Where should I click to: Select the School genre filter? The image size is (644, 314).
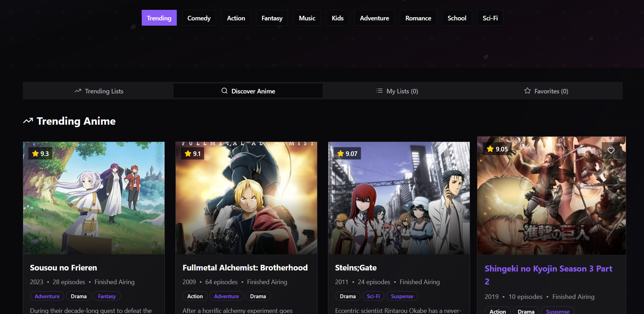[457, 18]
